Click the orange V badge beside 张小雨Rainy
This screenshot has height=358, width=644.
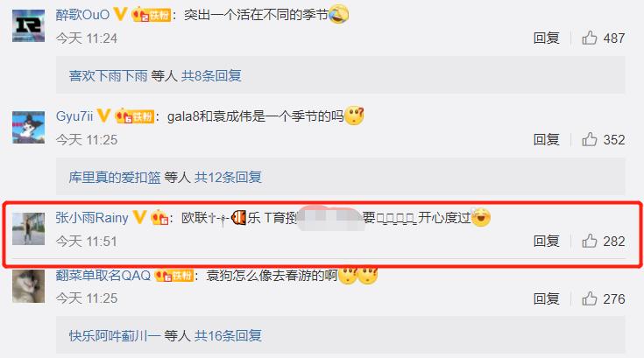pos(139,217)
